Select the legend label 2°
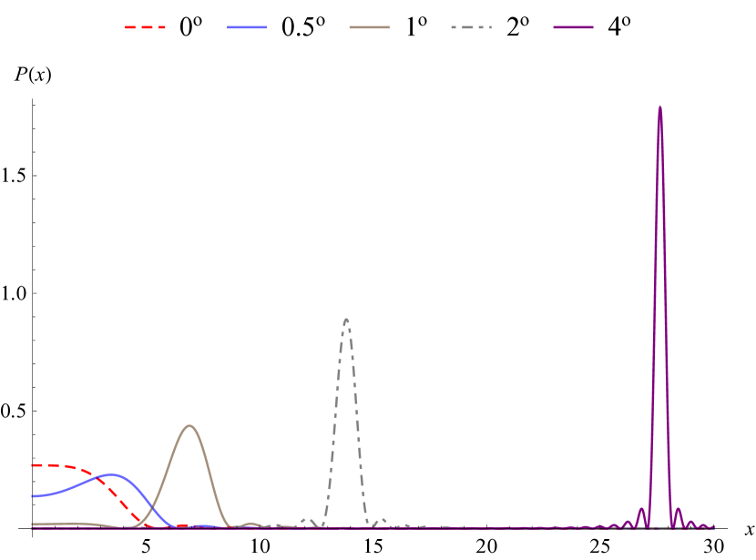 tap(518, 27)
